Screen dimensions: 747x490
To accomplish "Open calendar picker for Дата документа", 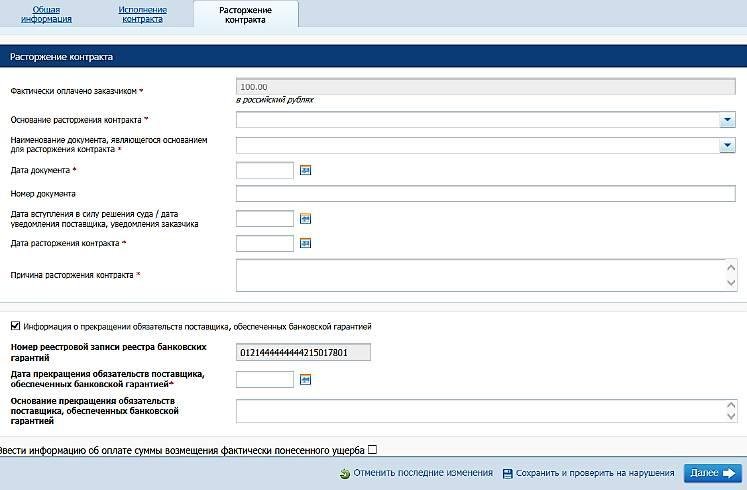I will [x=306, y=170].
